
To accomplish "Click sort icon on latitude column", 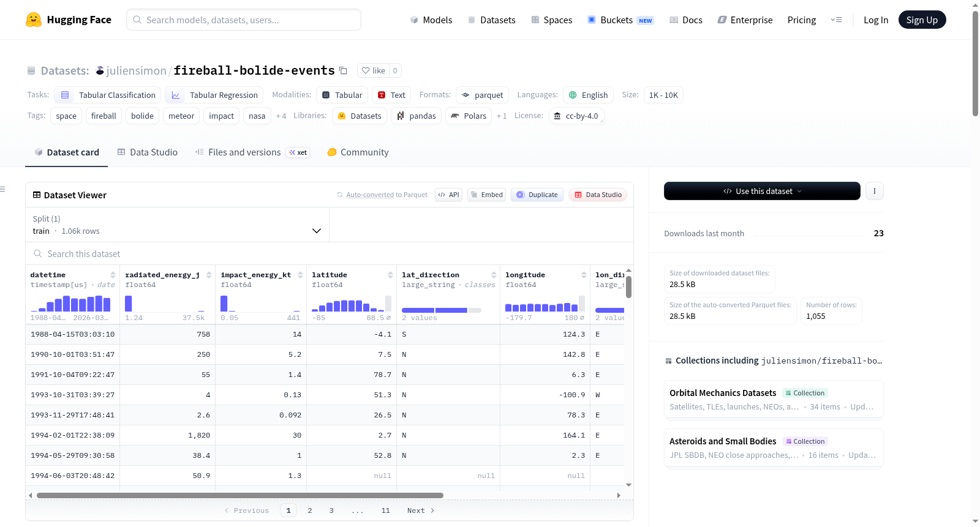I will [x=390, y=275].
